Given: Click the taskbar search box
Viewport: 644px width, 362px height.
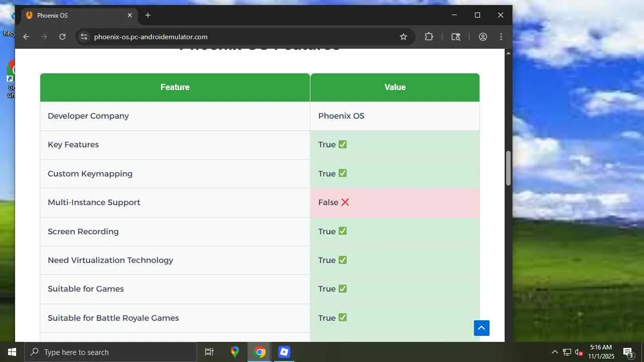Looking at the screenshot, I should [x=111, y=352].
